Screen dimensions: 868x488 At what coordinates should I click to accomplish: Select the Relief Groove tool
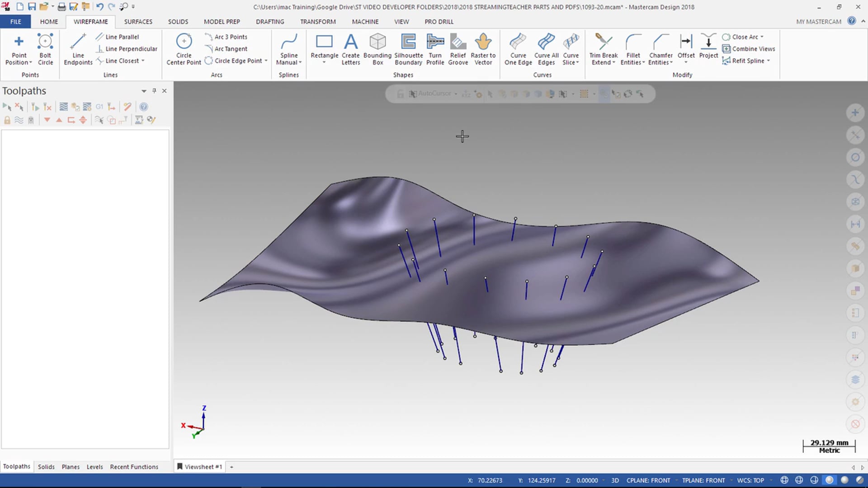tap(458, 49)
